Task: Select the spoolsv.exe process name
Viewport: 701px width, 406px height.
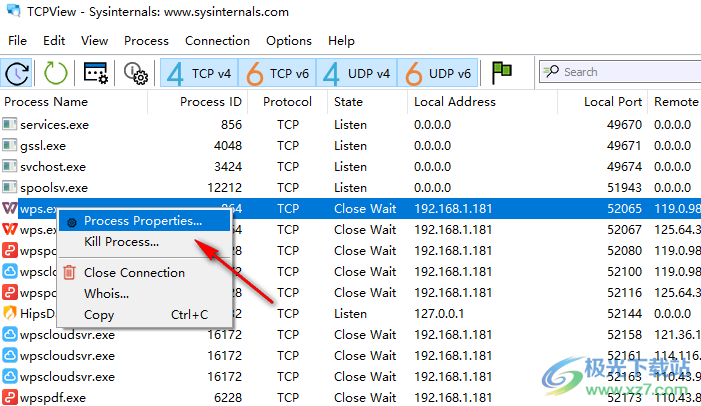Action: 54,188
